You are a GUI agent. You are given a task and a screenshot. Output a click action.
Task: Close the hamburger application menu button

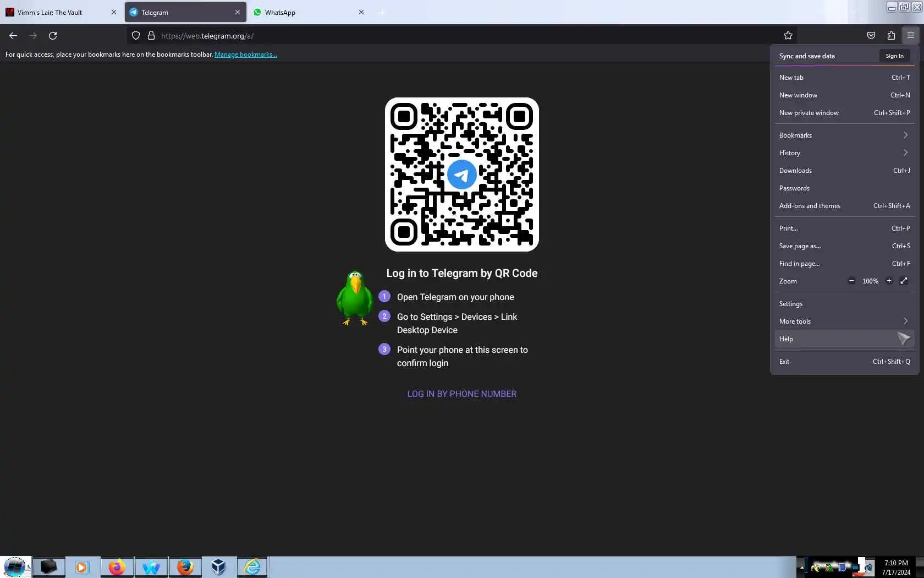click(x=911, y=36)
